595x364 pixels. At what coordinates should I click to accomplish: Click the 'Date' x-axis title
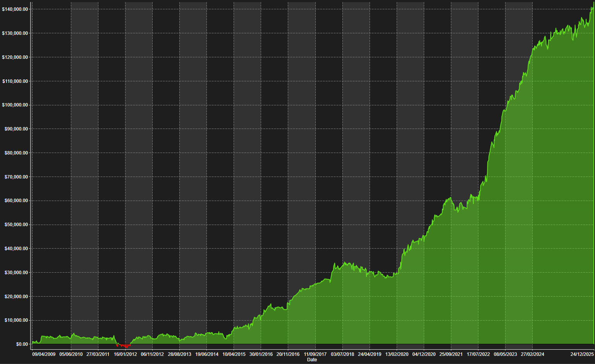point(312,360)
